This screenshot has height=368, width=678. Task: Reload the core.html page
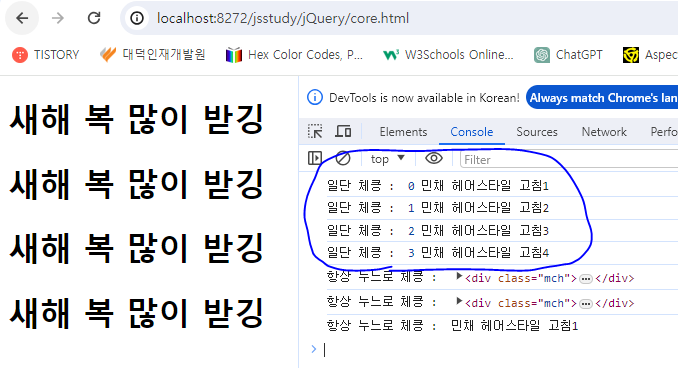[x=94, y=18]
